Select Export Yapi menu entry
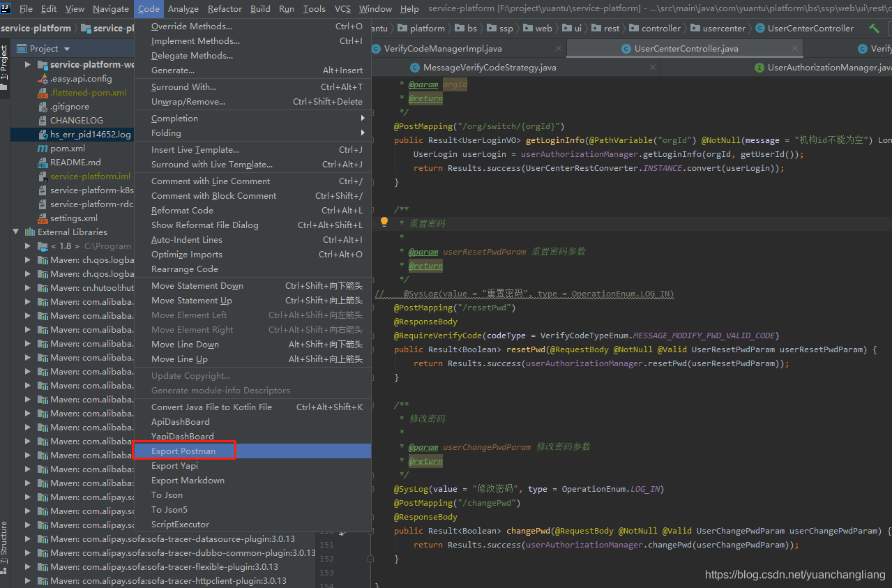892x588 pixels. (252, 466)
